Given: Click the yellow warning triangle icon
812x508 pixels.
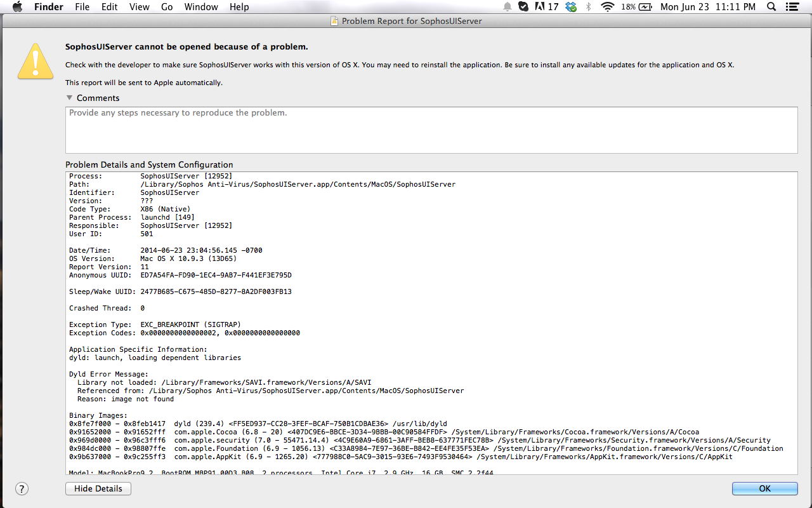Looking at the screenshot, I should point(36,62).
